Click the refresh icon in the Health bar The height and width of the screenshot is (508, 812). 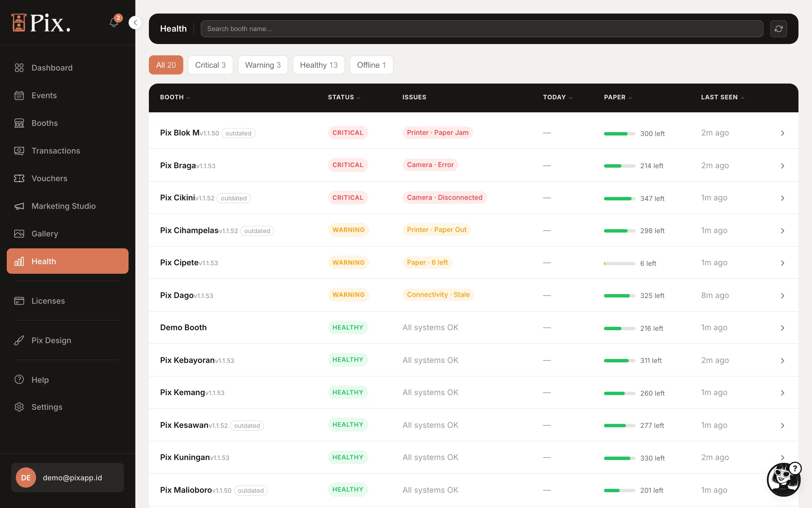(778, 29)
